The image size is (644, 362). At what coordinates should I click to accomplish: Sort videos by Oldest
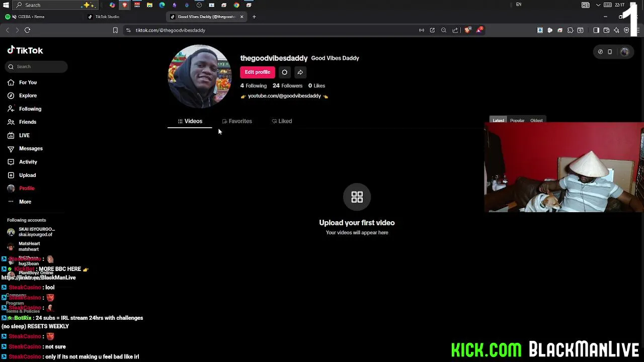click(536, 121)
